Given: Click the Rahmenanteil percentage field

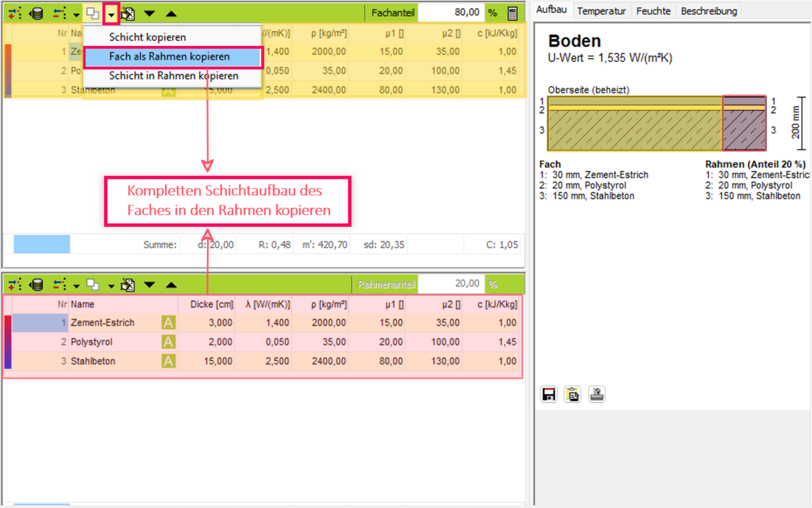Looking at the screenshot, I should (x=451, y=284).
